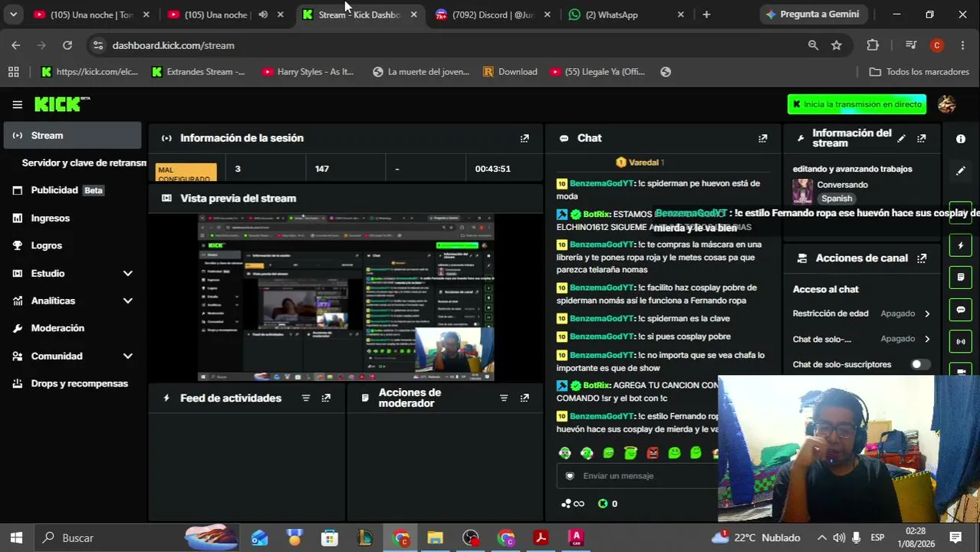Pop out the Feed de actividades panel

coord(326,398)
